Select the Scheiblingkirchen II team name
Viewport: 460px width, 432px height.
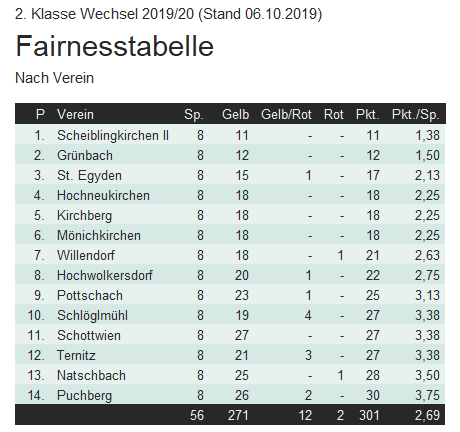113,136
